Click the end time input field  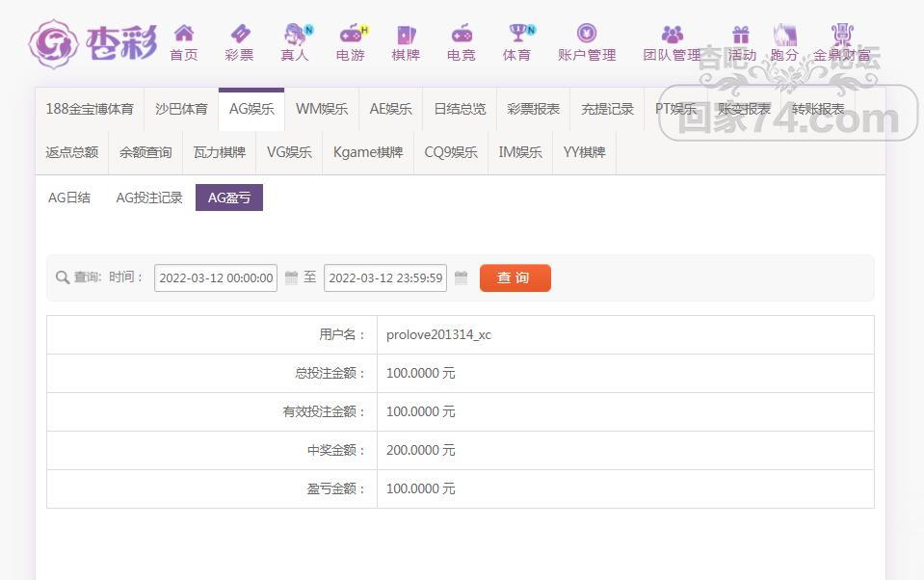pos(385,278)
